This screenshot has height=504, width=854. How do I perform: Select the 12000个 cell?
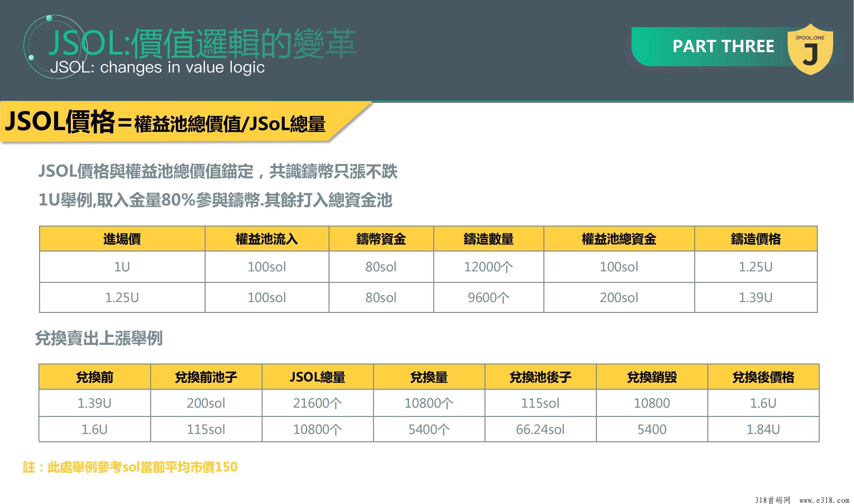click(x=488, y=267)
